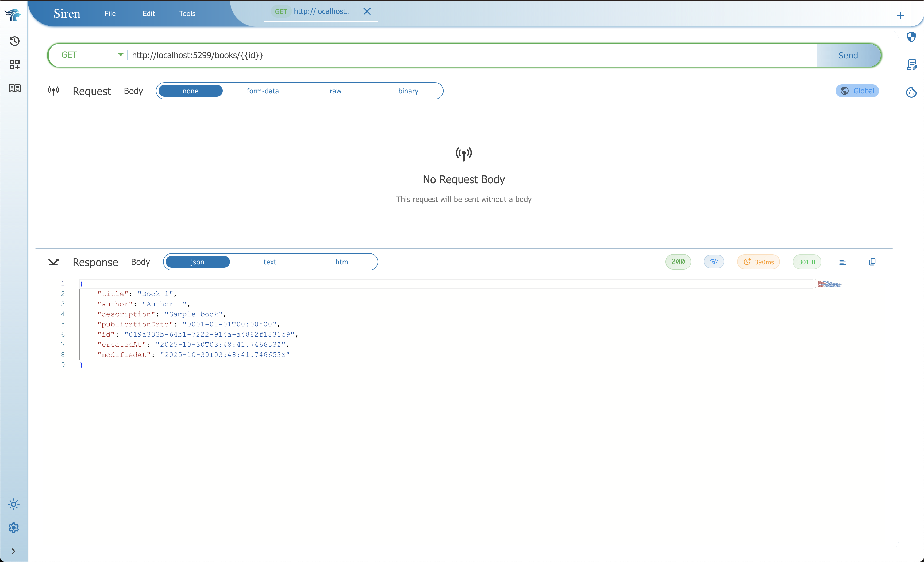Open the request history panel
924x562 pixels.
(14, 41)
